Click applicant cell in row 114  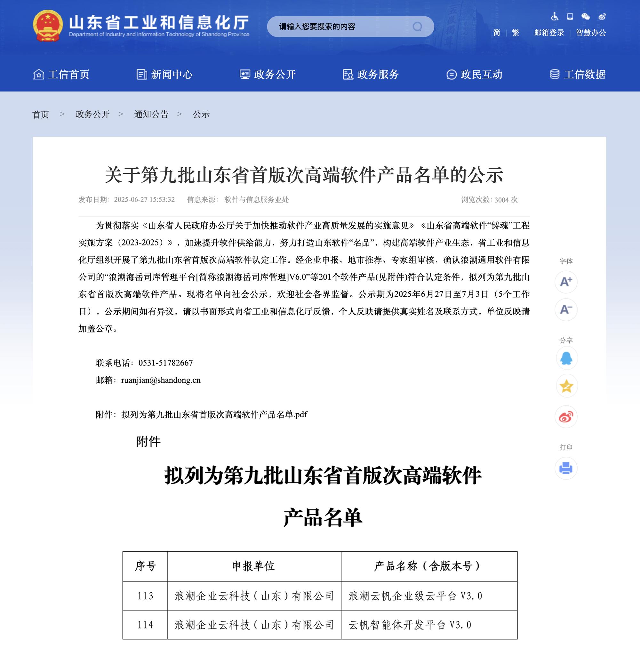click(254, 625)
